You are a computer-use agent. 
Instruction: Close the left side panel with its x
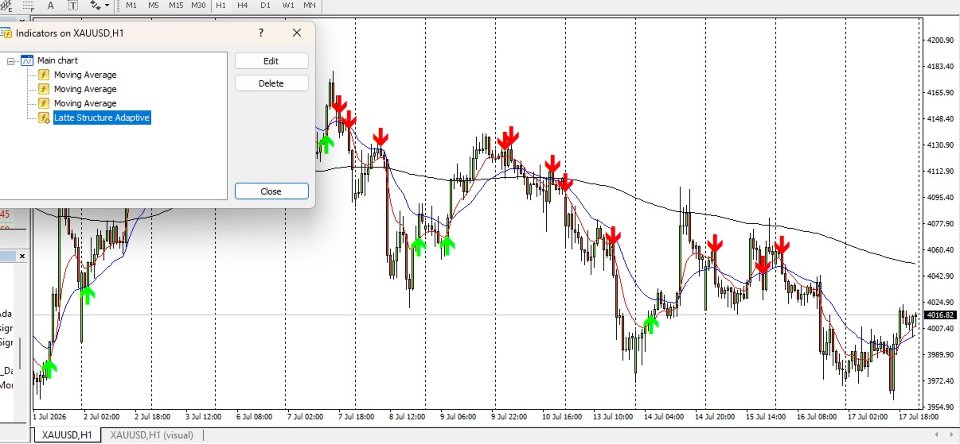click(x=22, y=256)
